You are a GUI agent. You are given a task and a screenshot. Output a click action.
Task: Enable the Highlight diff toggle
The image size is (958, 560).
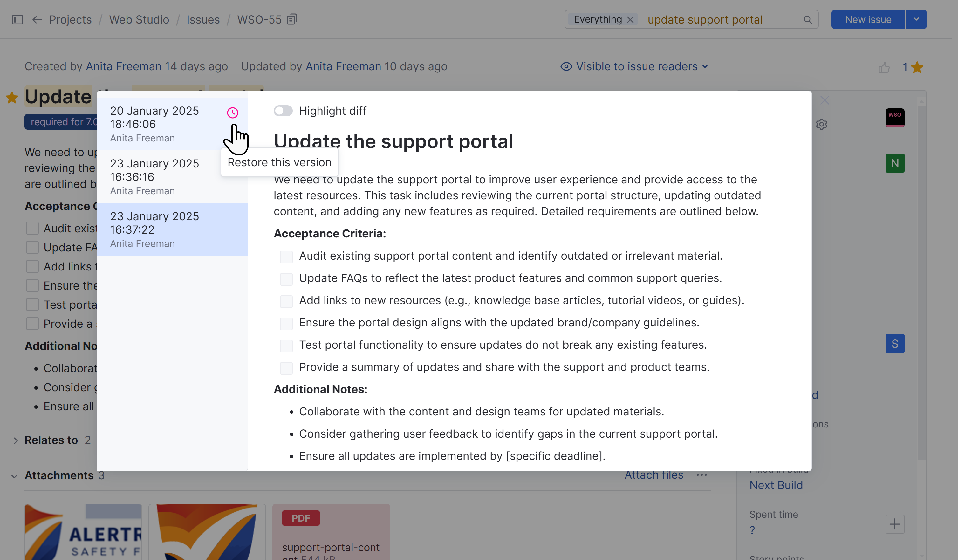[283, 111]
